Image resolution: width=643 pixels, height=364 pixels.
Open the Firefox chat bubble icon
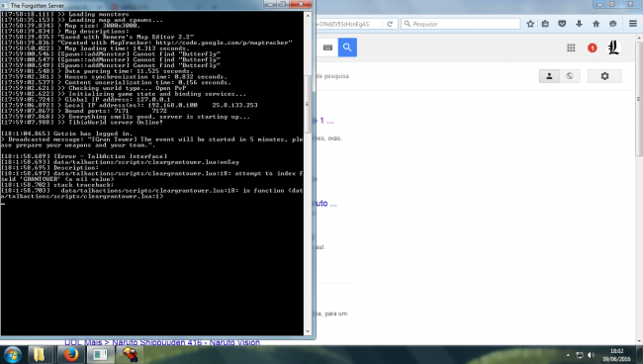(x=612, y=24)
